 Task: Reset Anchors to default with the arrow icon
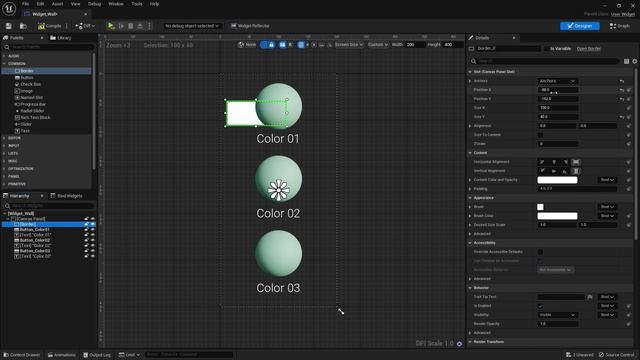(622, 81)
